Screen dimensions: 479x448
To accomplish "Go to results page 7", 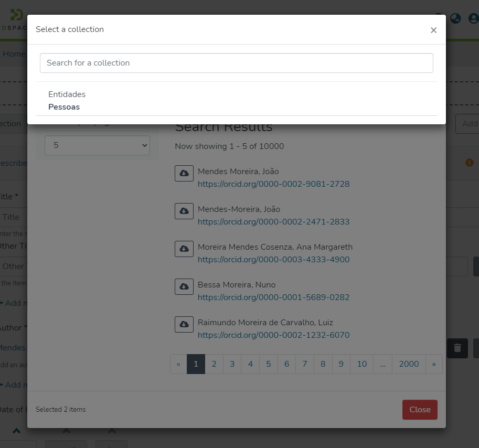I will point(305,364).
